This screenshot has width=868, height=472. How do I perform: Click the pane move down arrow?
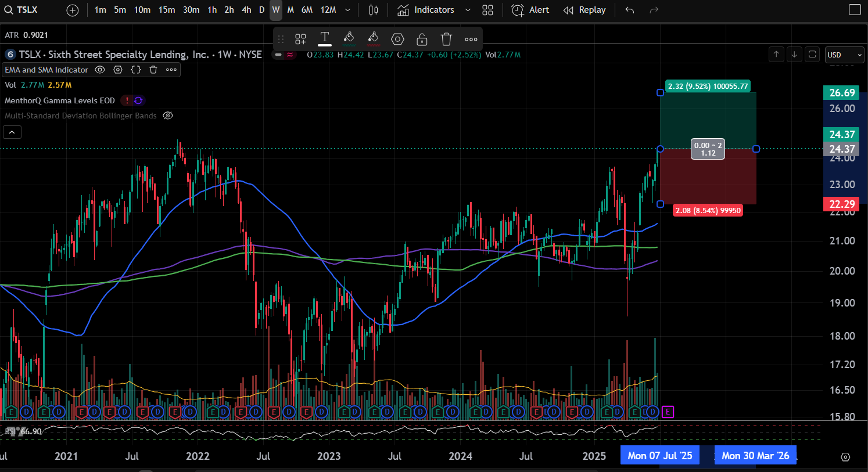click(x=794, y=54)
